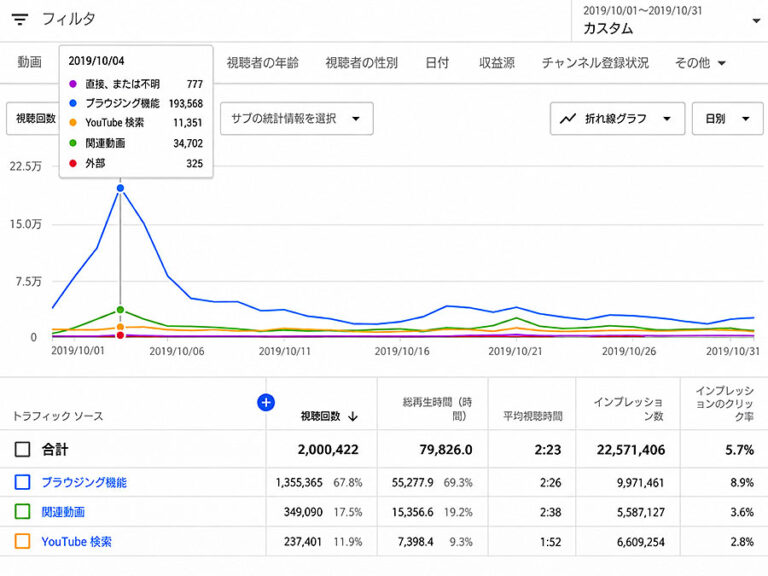The height and width of the screenshot is (576, 768).
Task: Switch to the 視聴者の性別 tab
Action: [361, 63]
